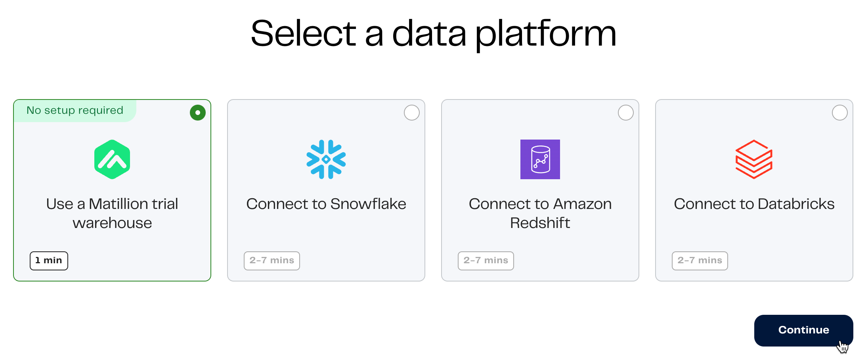Click the 1 min time badge
This screenshot has height=360, width=868.
pyautogui.click(x=49, y=260)
